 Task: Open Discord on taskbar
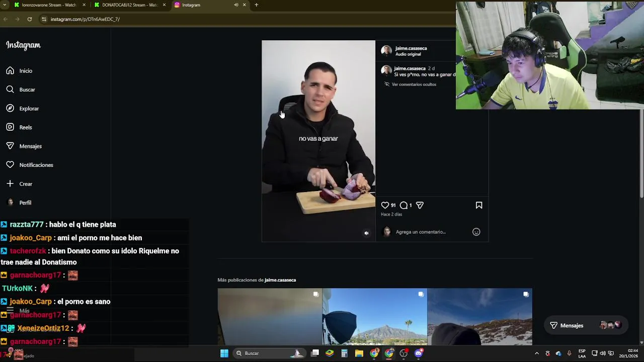pyautogui.click(x=419, y=353)
